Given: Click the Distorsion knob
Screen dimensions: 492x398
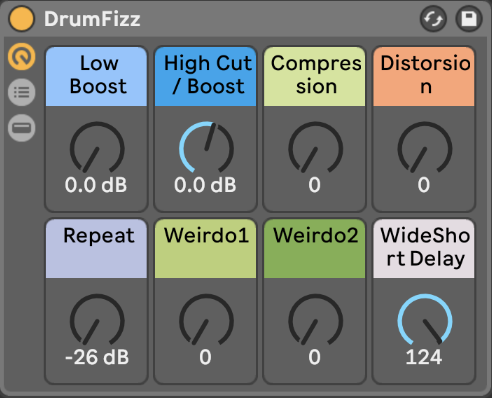Looking at the screenshot, I should point(425,147).
